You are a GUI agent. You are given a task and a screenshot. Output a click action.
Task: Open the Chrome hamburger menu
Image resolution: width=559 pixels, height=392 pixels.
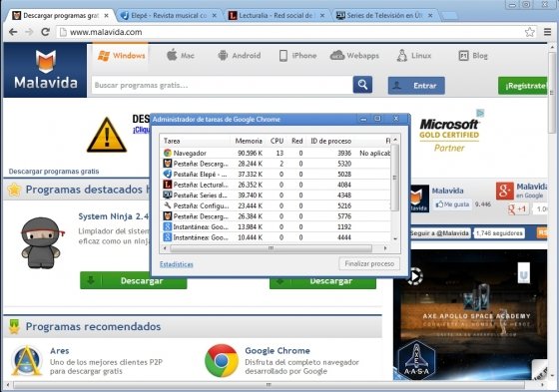coord(547,32)
